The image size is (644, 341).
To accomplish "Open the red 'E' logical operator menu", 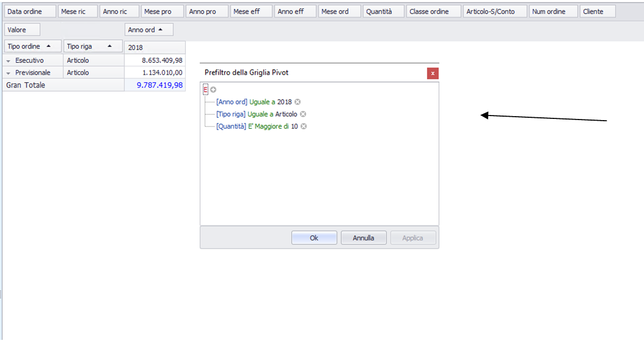I will tap(206, 89).
